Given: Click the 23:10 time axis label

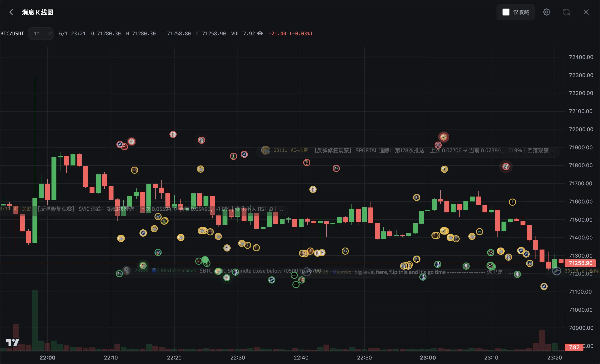Looking at the screenshot, I should (491, 358).
